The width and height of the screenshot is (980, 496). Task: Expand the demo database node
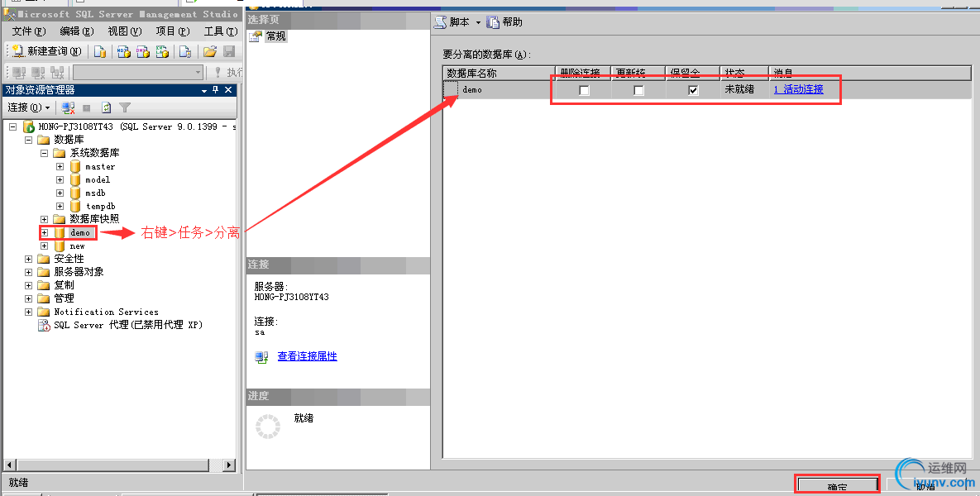pos(45,232)
